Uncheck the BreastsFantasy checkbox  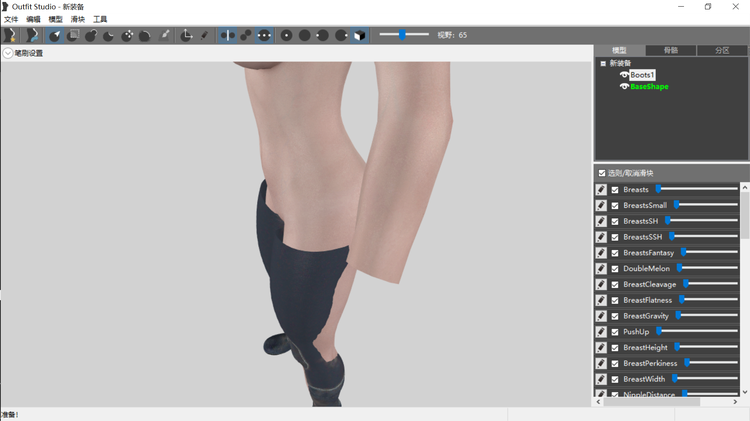pos(615,253)
